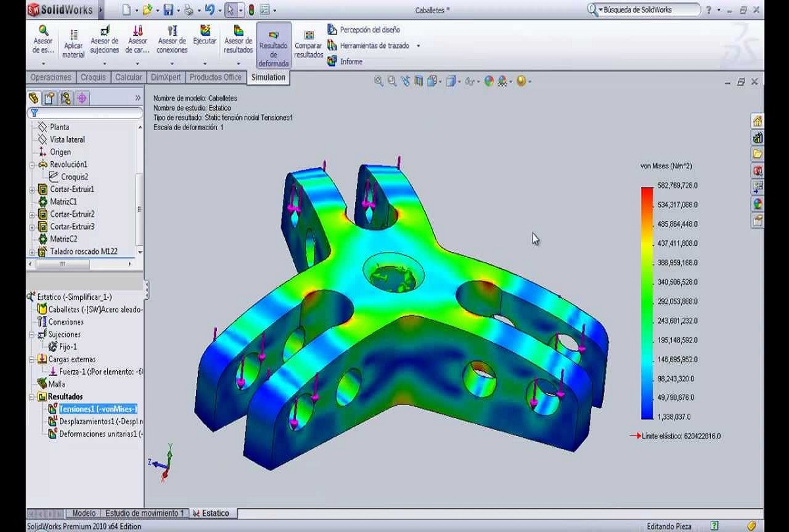Open the Asesor de estudio tool
Viewport: 789px width, 532px height.
pyautogui.click(x=43, y=39)
